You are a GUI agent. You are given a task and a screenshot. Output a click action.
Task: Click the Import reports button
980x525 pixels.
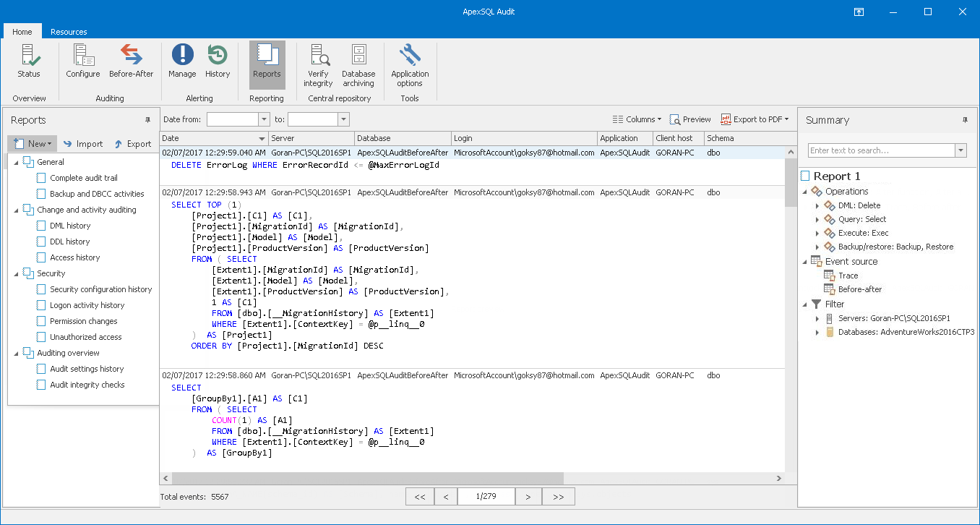pos(82,144)
